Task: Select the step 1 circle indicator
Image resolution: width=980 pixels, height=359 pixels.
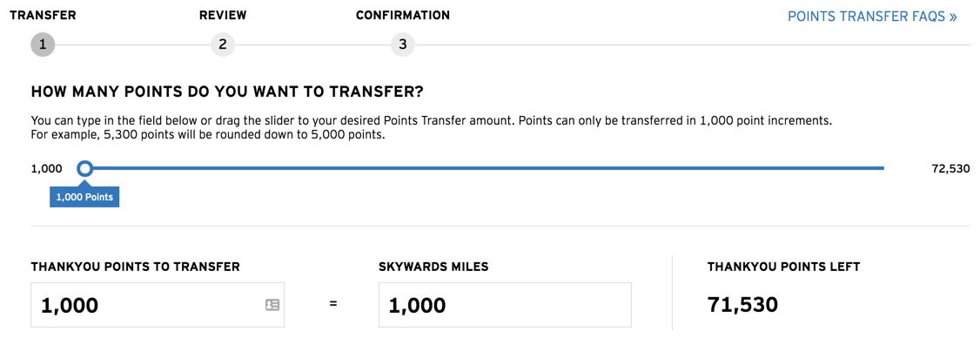Action: 43,44
